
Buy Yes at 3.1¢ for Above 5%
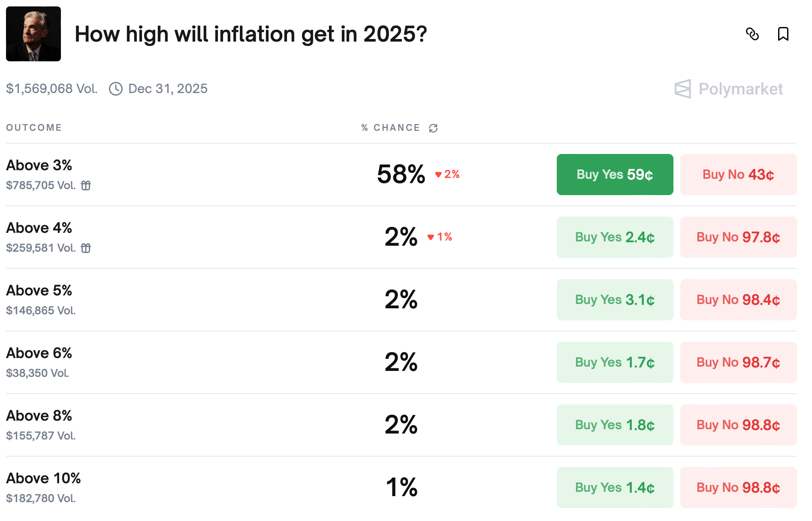click(x=615, y=300)
